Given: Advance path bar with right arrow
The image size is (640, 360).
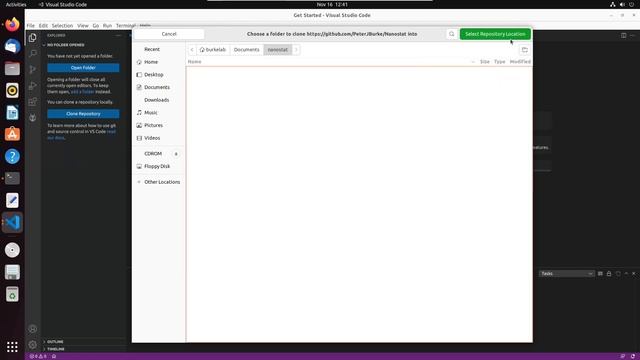Looking at the screenshot, I should pos(296,50).
